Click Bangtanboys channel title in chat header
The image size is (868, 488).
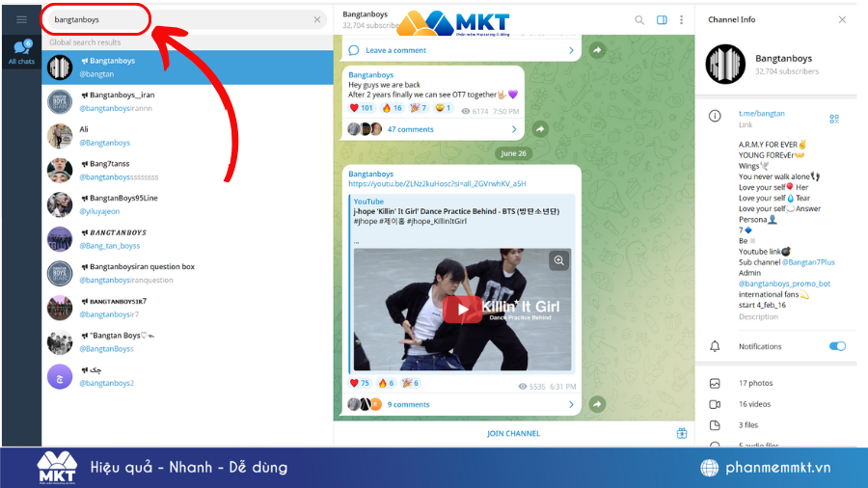click(365, 14)
